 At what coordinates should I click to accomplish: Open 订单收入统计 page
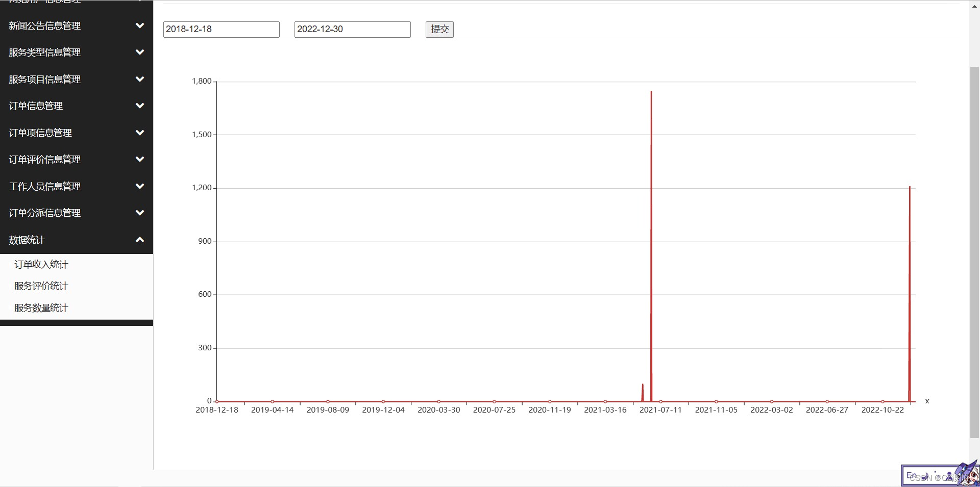(x=41, y=264)
